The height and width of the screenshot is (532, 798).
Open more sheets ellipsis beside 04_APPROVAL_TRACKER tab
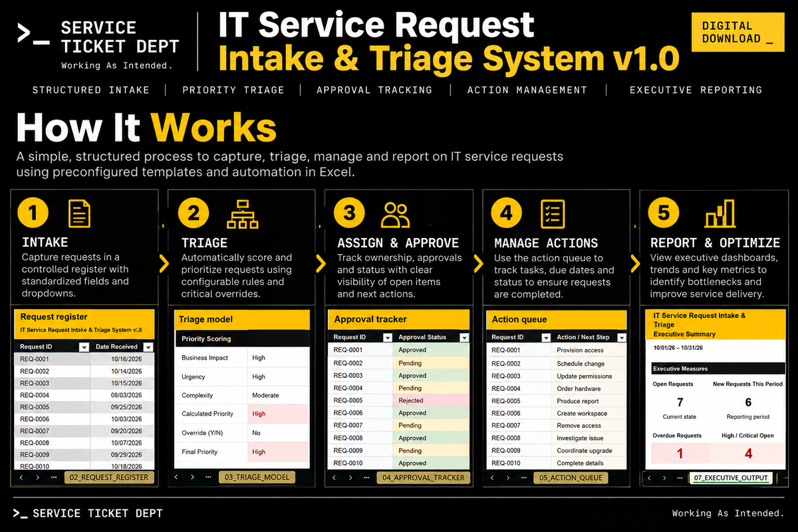point(367,477)
